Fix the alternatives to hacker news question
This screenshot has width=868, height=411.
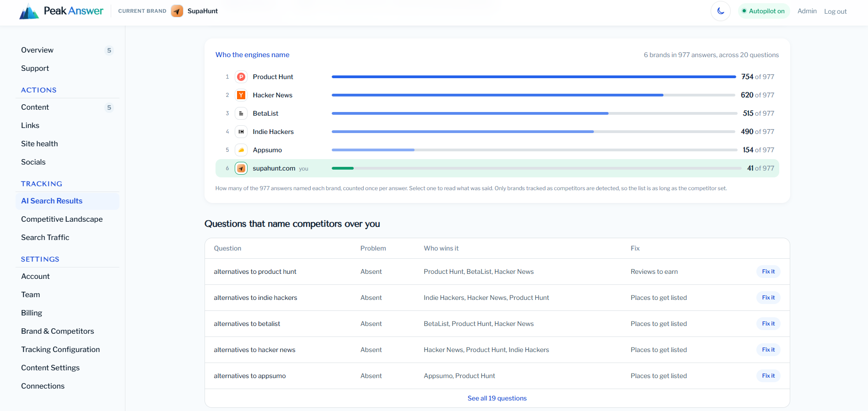click(768, 350)
